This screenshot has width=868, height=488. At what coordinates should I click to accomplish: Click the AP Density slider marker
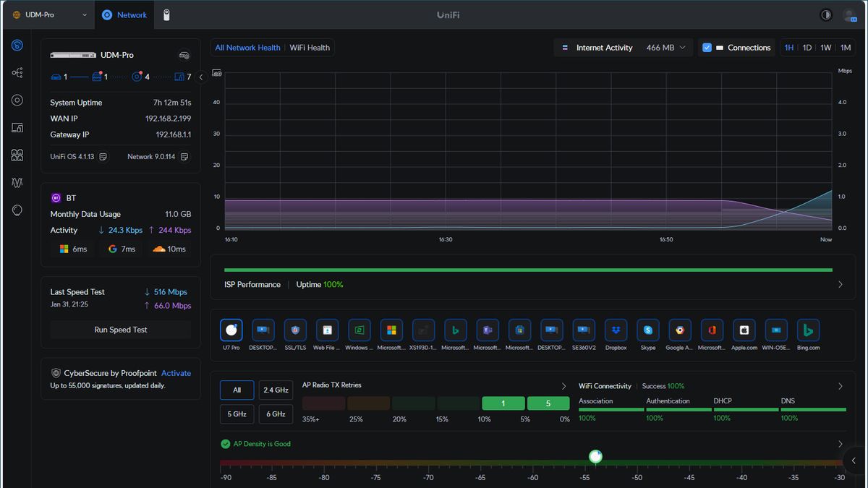point(595,456)
